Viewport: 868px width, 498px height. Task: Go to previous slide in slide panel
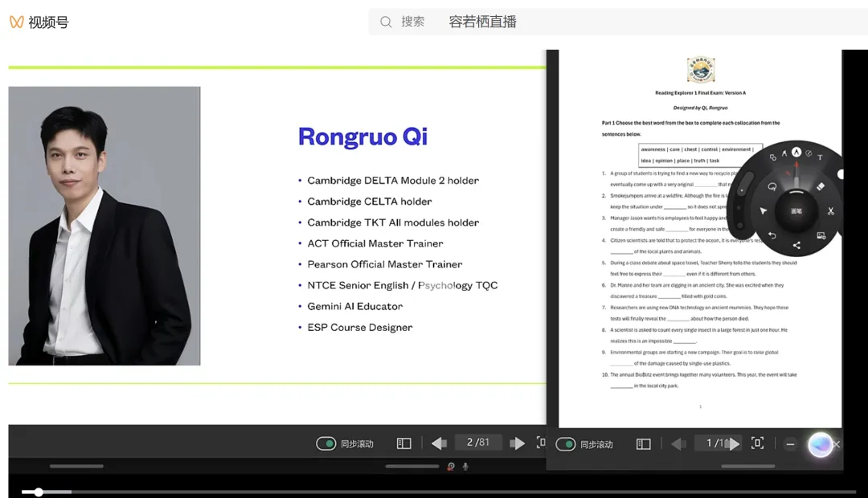coord(439,443)
